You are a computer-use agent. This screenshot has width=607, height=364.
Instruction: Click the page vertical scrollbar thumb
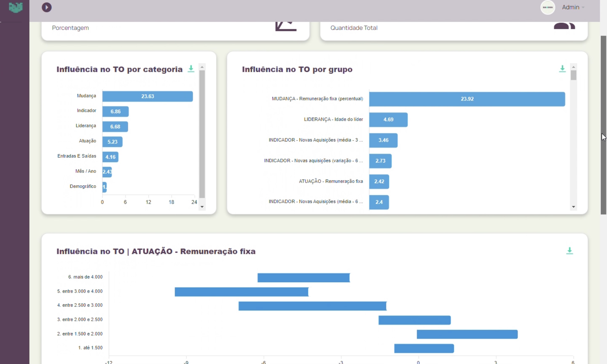coord(603,124)
